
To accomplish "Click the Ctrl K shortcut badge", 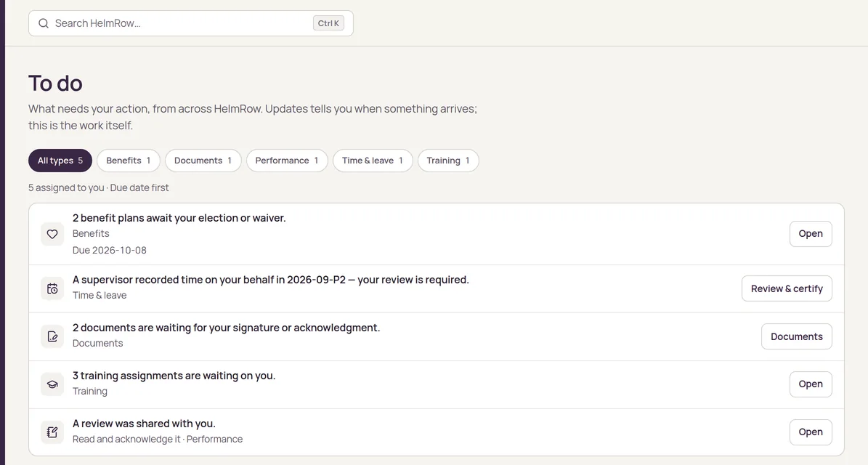I will click(x=328, y=23).
